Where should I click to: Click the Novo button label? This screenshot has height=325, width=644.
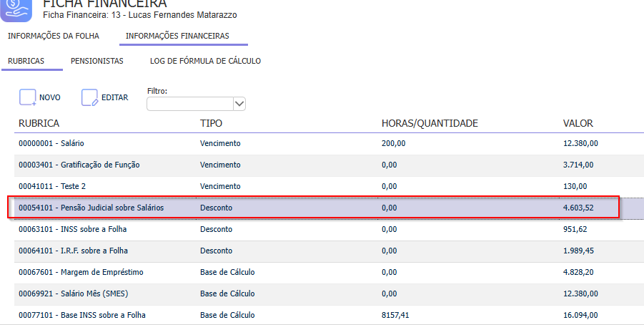click(x=50, y=98)
